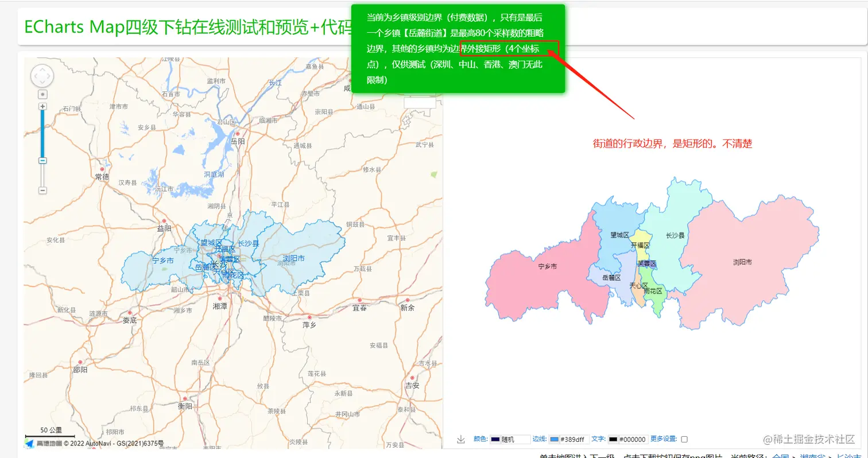Drill into 雨花区 region on right map

[653, 291]
